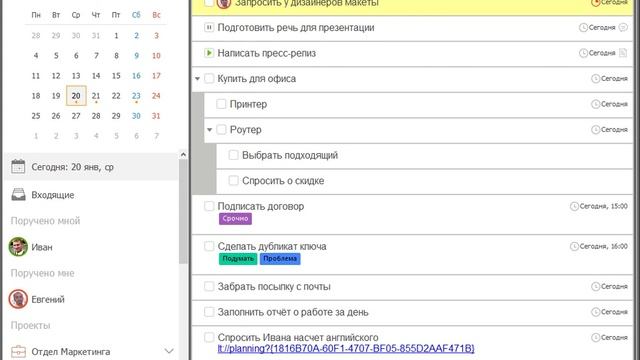Complete the Подписать договор task
Screen dimensions: 640x360
(209, 206)
